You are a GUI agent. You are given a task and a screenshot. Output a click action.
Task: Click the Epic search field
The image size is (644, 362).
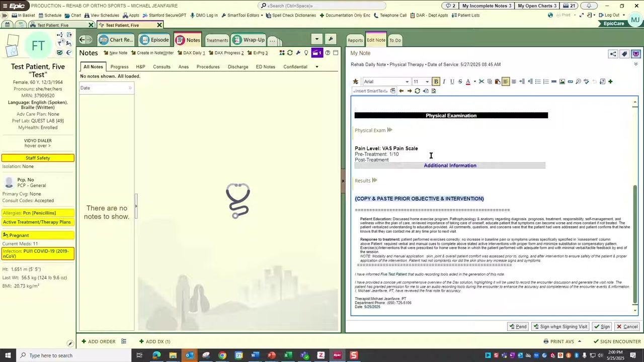tap(322, 6)
